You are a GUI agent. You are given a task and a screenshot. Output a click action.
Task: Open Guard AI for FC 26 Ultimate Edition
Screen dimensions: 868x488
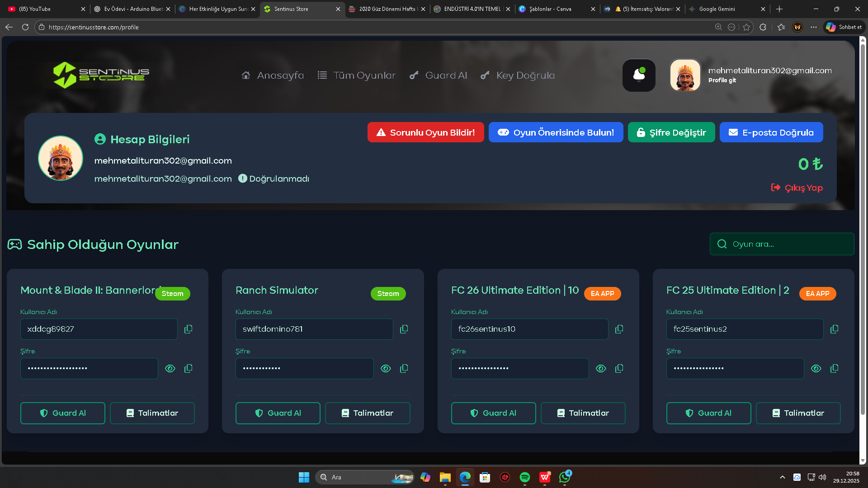tap(494, 413)
